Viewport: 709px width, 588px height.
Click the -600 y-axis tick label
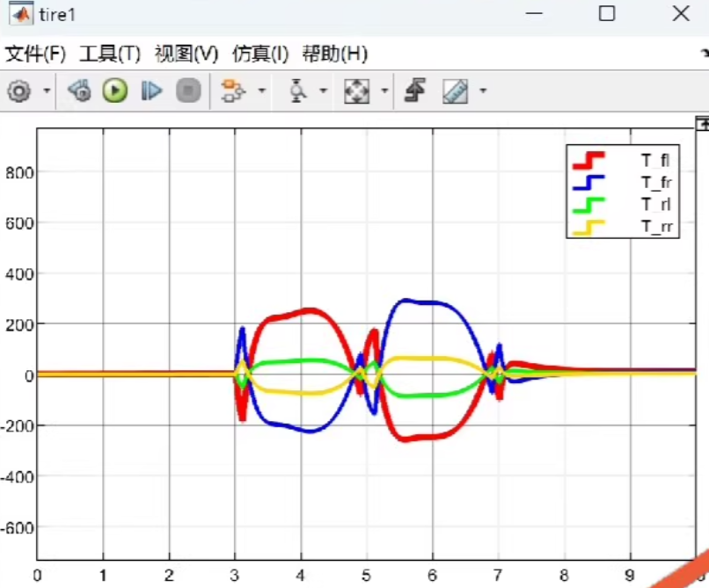tap(18, 528)
